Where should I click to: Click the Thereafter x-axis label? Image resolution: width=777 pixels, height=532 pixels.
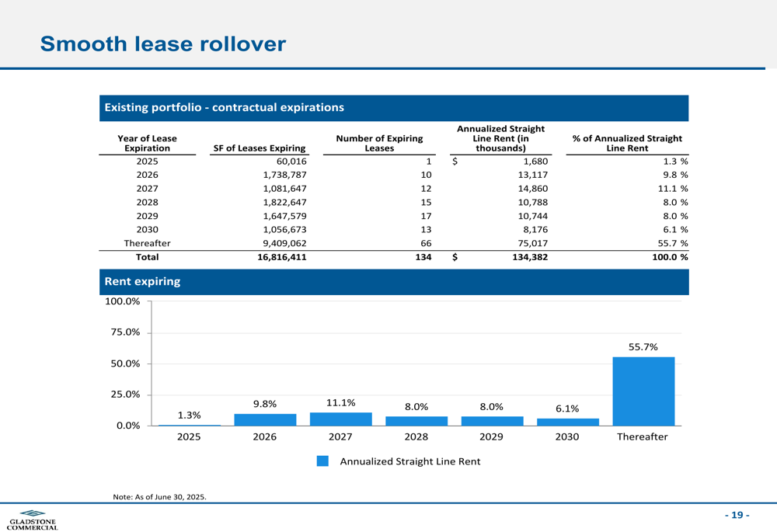coord(643,437)
